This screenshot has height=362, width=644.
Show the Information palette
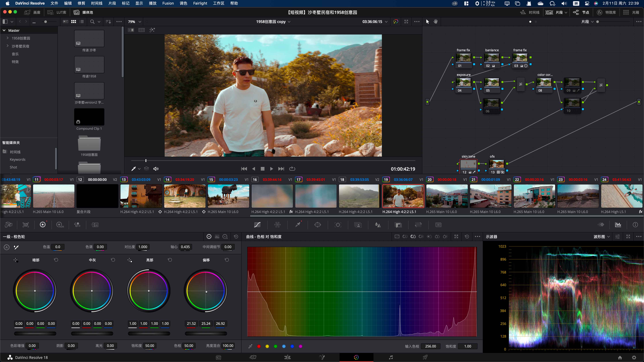coord(635,225)
